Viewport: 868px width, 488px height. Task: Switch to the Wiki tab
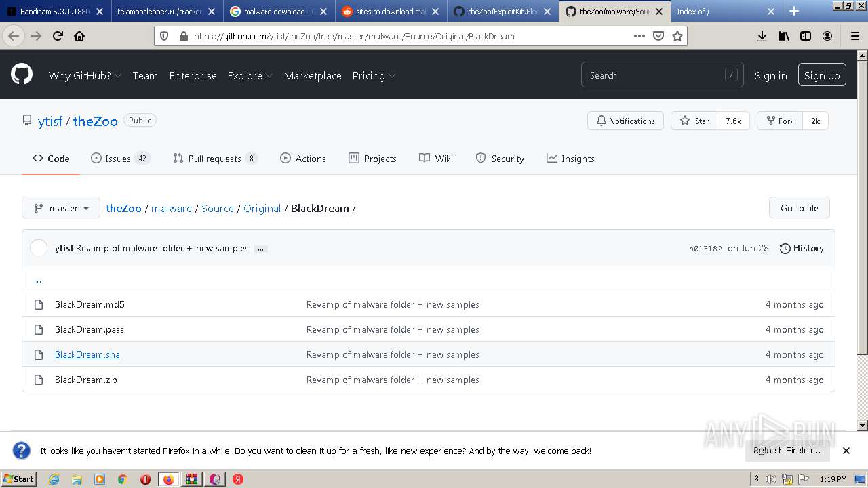point(436,159)
